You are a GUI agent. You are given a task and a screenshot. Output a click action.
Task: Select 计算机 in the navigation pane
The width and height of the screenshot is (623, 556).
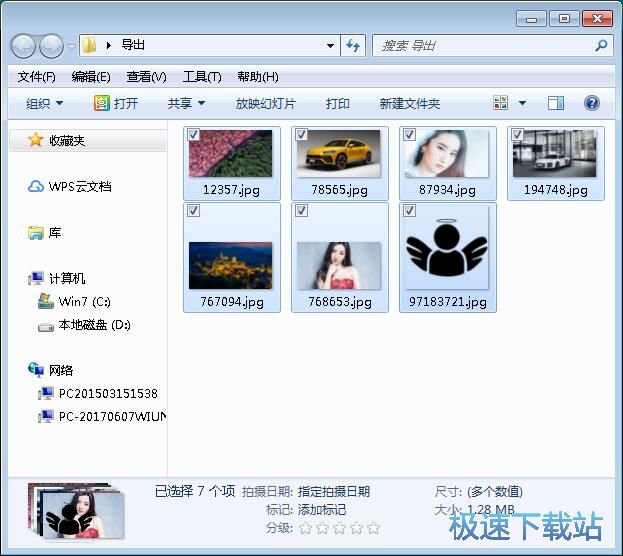coord(67,278)
